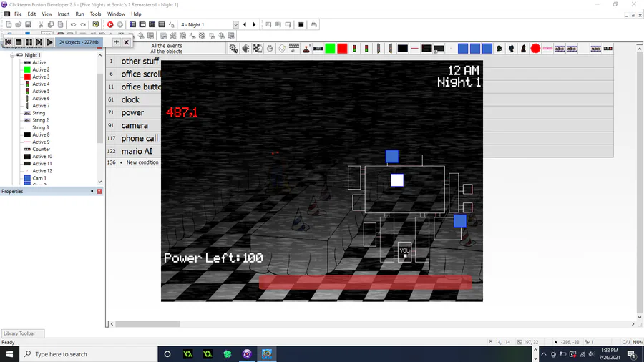Click the red camera flip bar in game

click(x=365, y=283)
